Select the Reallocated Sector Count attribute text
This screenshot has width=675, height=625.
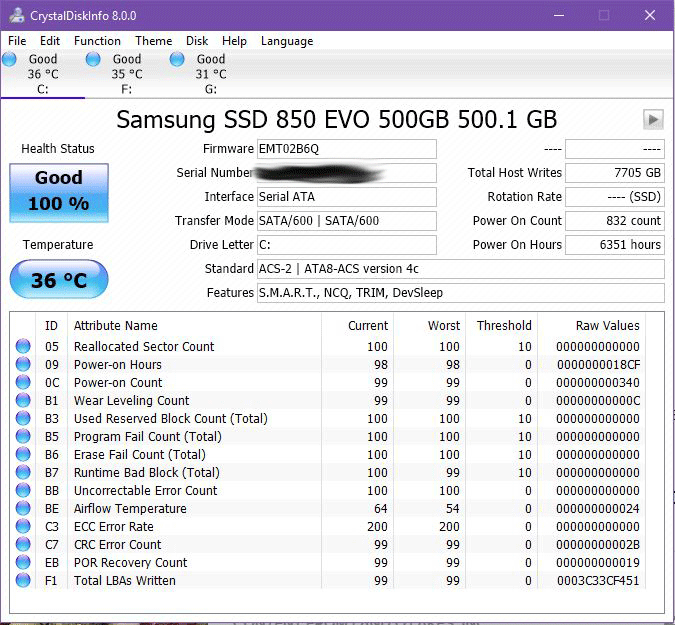[144, 347]
